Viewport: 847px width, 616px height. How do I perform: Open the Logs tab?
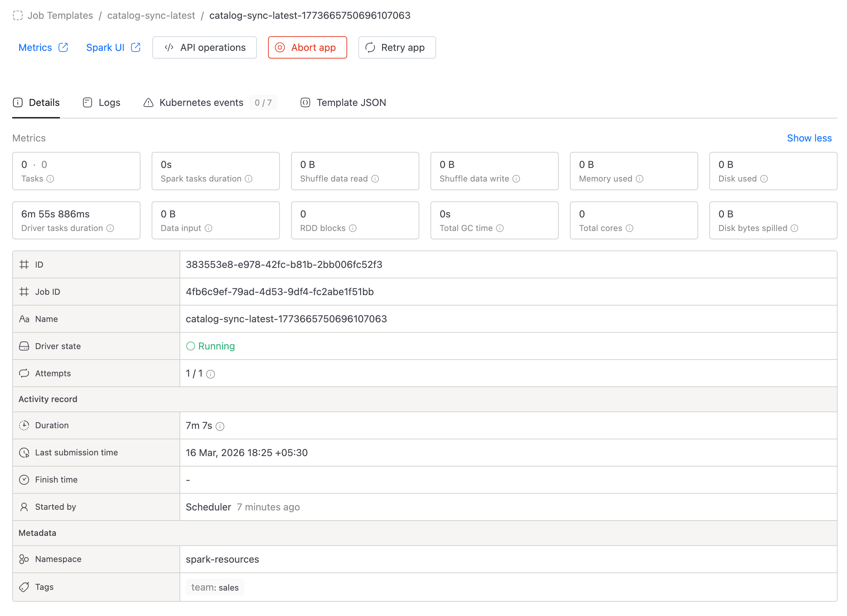pyautogui.click(x=101, y=103)
